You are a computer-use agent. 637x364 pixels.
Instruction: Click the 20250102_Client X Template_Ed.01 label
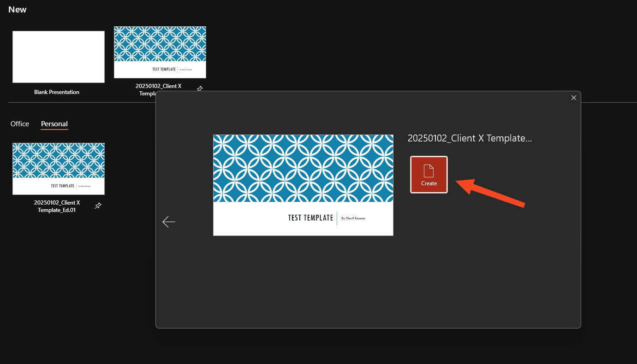tap(57, 206)
